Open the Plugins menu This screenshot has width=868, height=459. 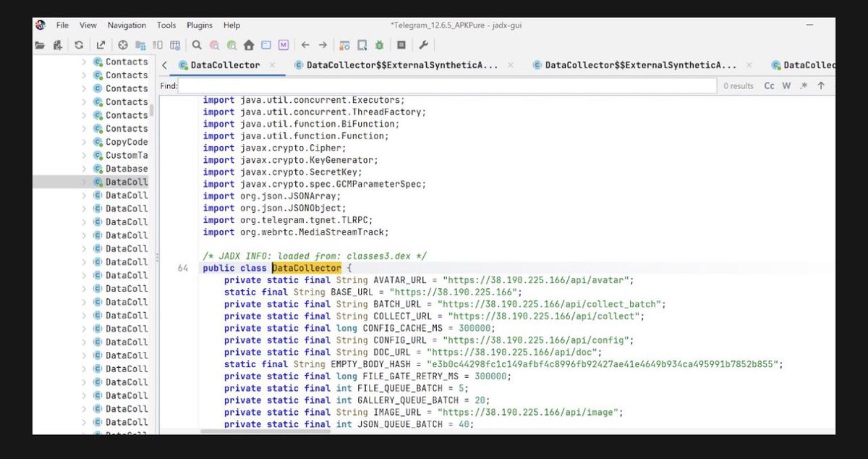pos(200,25)
